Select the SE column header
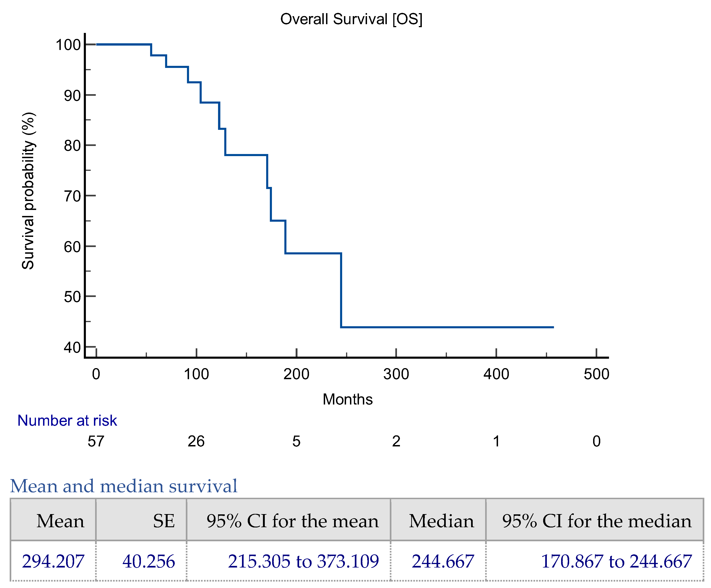This screenshot has width=711, height=588. point(164,521)
